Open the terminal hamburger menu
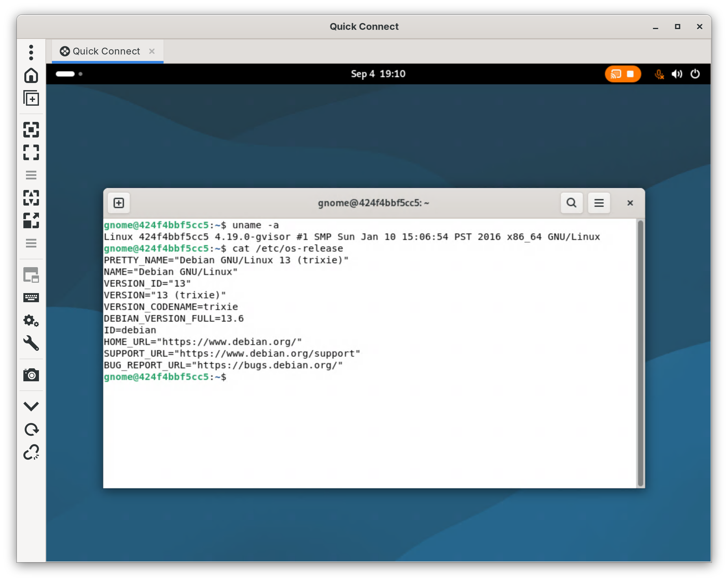 click(x=599, y=203)
